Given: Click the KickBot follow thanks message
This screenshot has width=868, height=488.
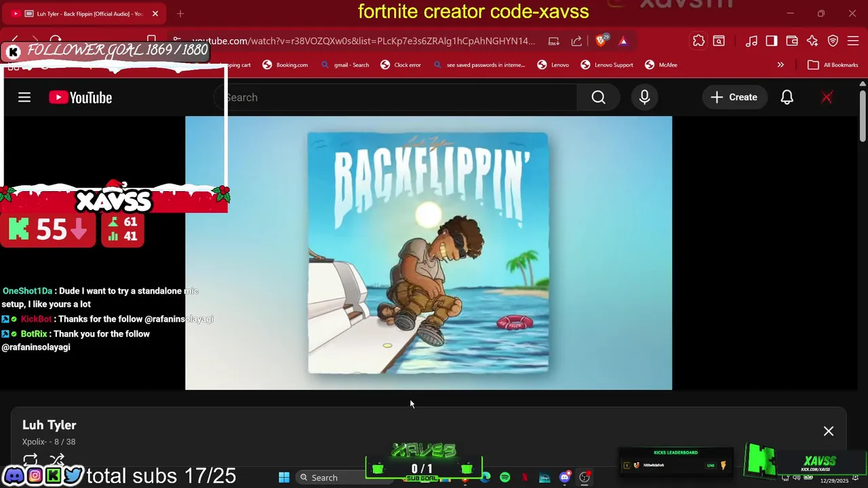Looking at the screenshot, I should tap(107, 319).
